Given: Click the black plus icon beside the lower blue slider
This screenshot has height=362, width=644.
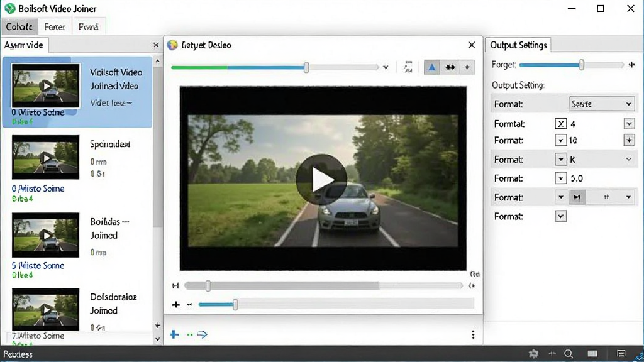Looking at the screenshot, I should (176, 305).
